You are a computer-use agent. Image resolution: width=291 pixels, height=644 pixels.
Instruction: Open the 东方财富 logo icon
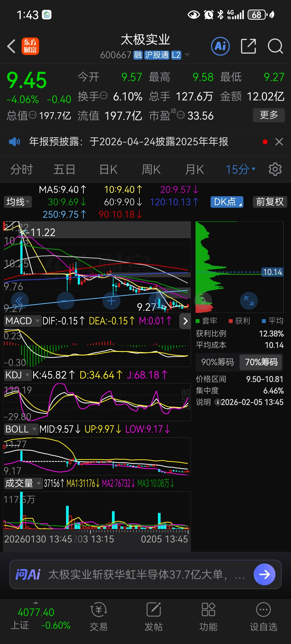(x=30, y=46)
